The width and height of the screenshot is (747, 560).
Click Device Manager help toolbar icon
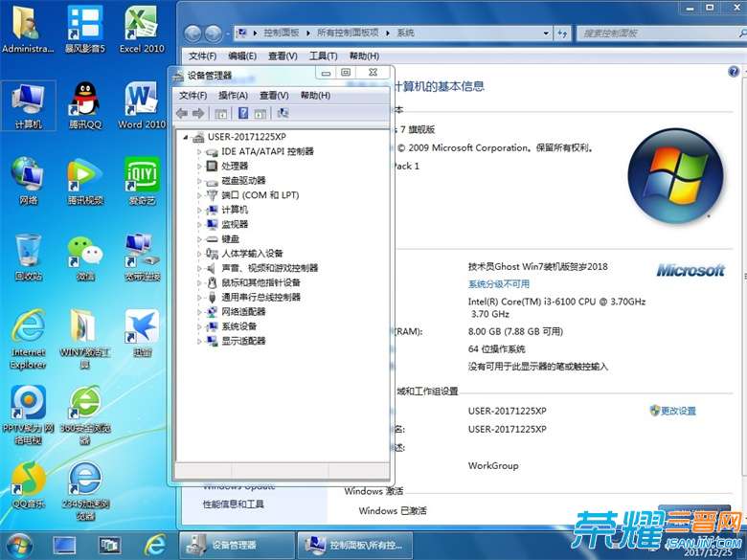click(243, 113)
